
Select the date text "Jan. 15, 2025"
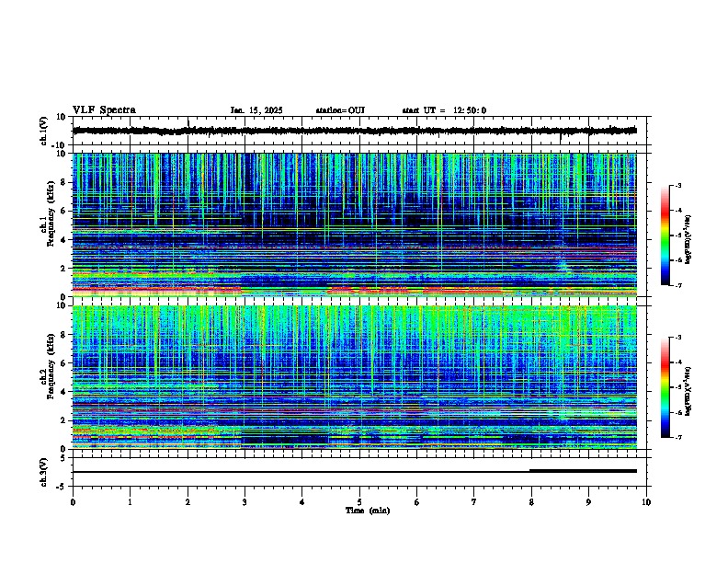256,110
